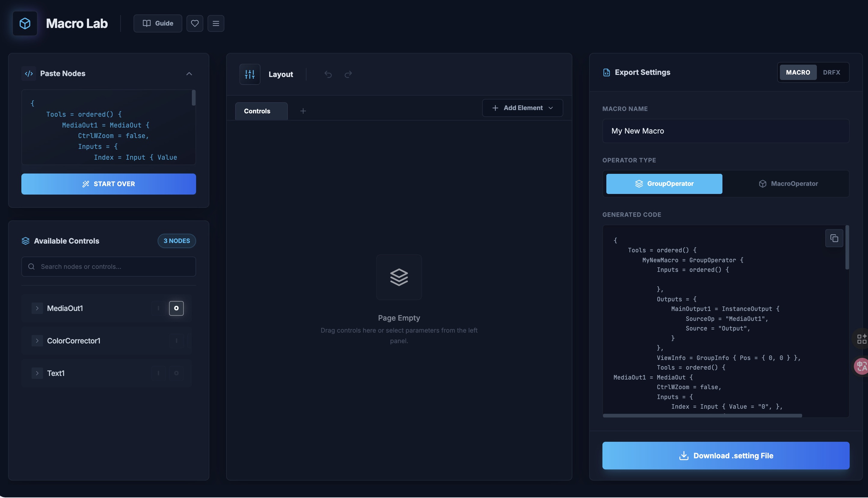Toggle MediaOut1 output O button
This screenshot has width=868, height=498.
coord(176,309)
